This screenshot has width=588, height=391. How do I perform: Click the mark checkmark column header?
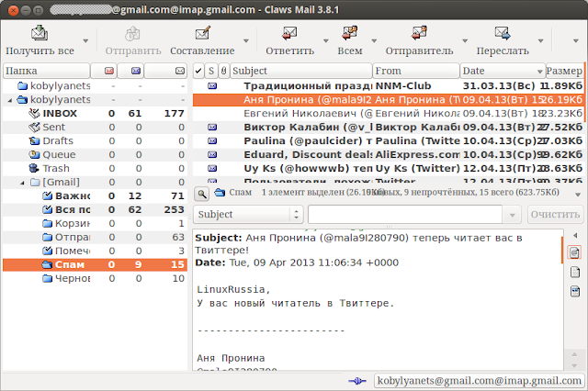point(198,71)
